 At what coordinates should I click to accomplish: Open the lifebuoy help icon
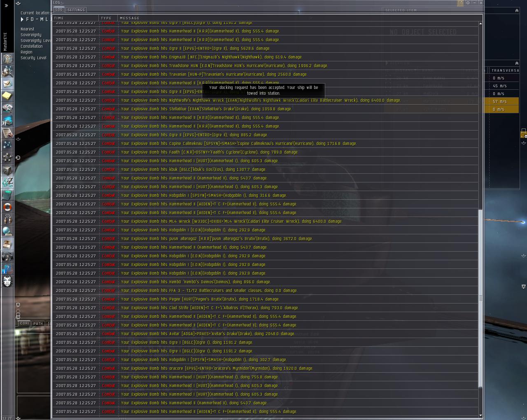coord(7,207)
